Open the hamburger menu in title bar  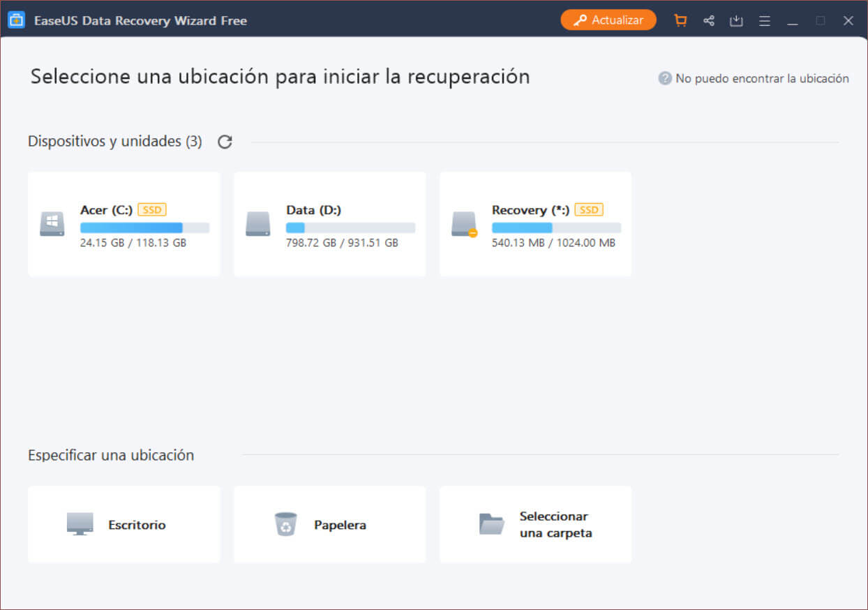click(x=765, y=20)
